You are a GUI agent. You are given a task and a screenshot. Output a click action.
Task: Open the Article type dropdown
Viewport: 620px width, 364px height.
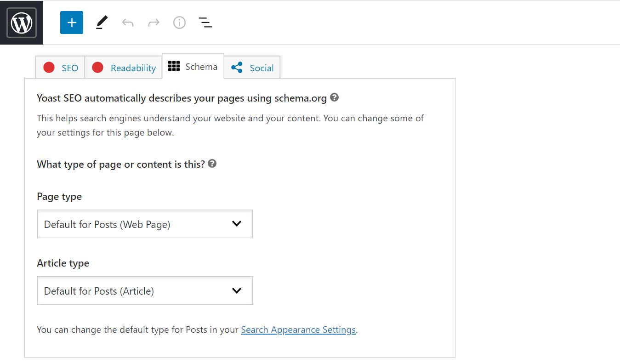point(144,290)
